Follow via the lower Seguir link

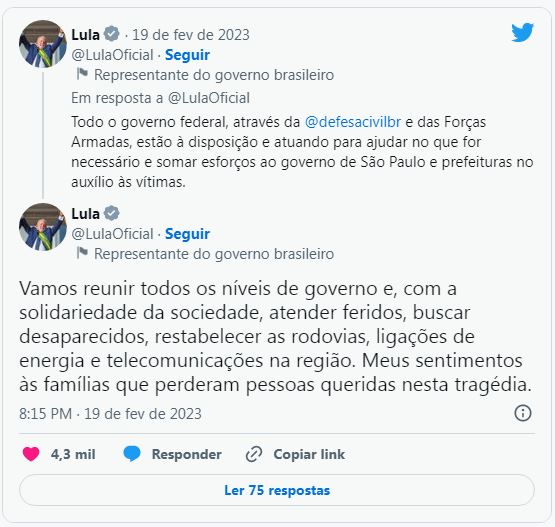pyautogui.click(x=187, y=234)
